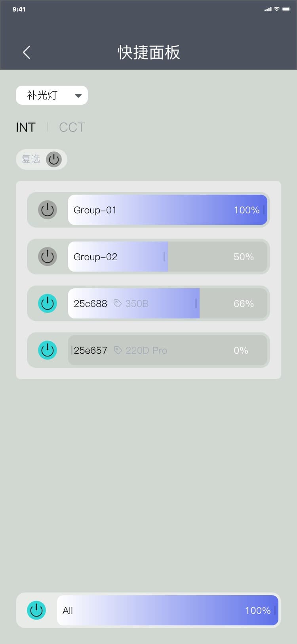Tap the battery status icon

pyautogui.click(x=286, y=9)
